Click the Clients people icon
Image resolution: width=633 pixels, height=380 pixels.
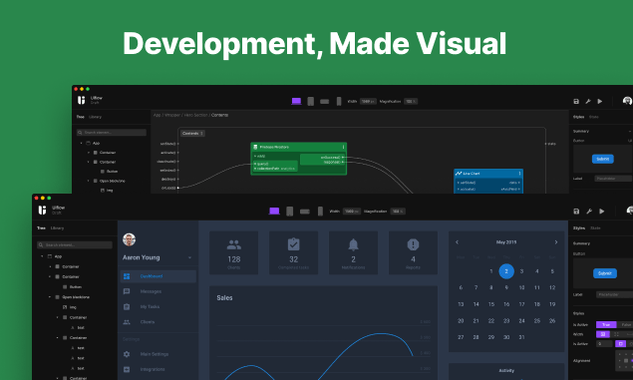tap(126, 322)
